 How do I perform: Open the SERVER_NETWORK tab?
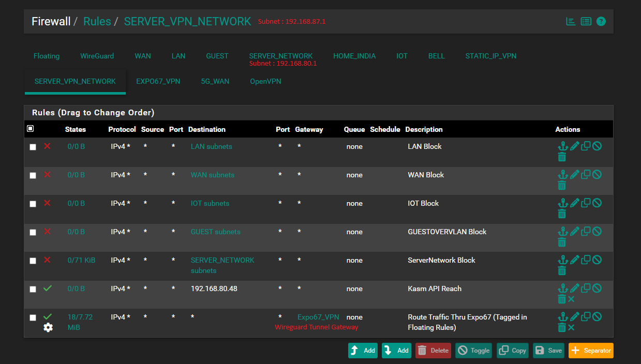click(x=281, y=56)
